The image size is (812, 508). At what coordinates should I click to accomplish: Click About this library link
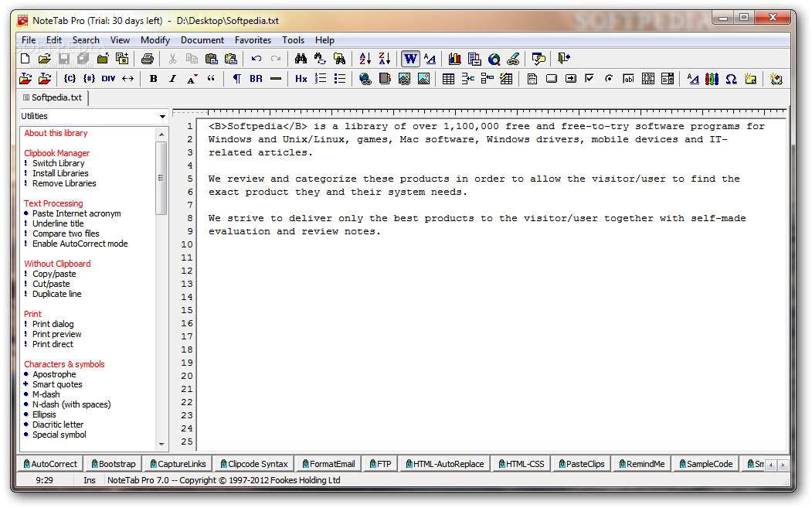point(56,133)
